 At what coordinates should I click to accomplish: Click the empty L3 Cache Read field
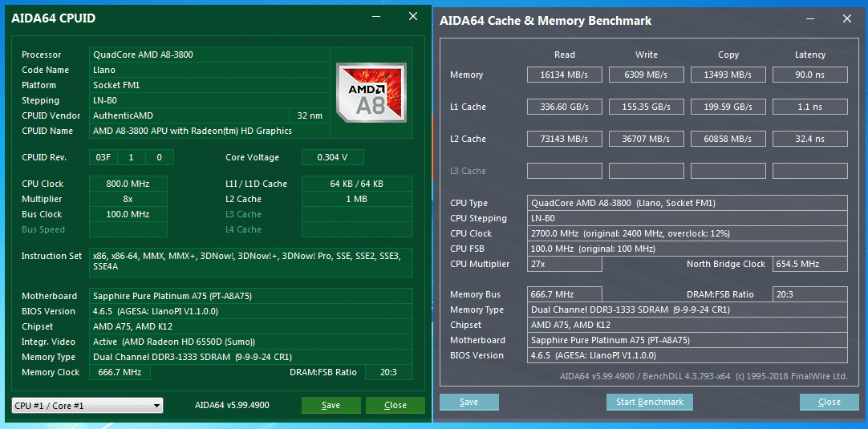565,171
